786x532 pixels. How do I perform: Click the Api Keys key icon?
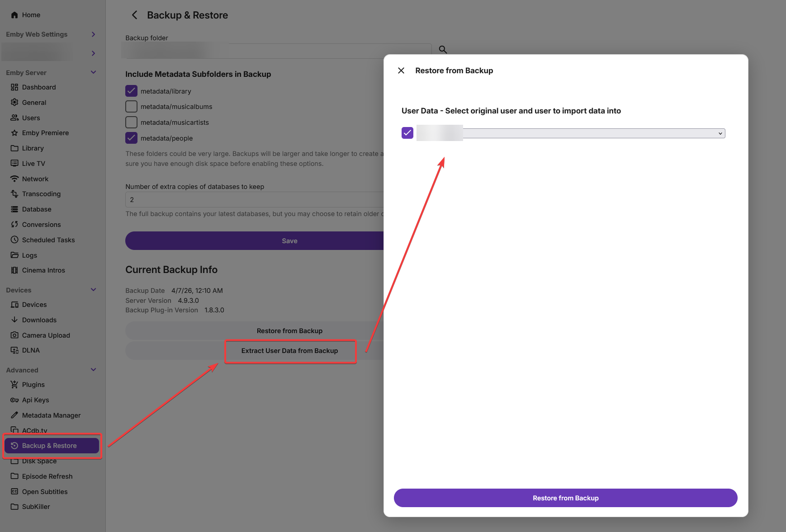pos(14,400)
